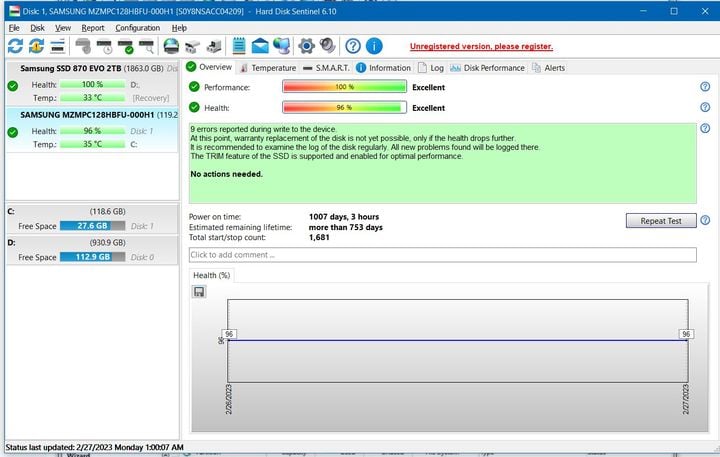Click the disk with green checkmark icon
Viewport: 720px width, 457px height.
click(x=126, y=46)
